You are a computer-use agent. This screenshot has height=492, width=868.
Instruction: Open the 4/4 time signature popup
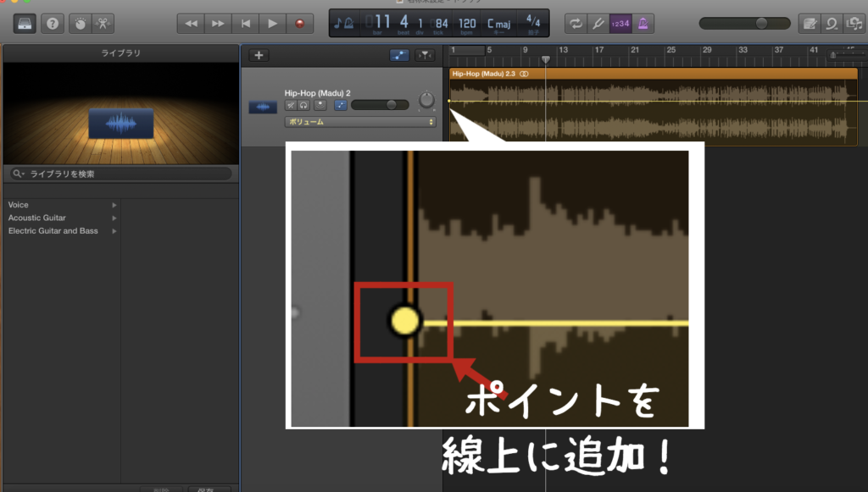(x=533, y=22)
